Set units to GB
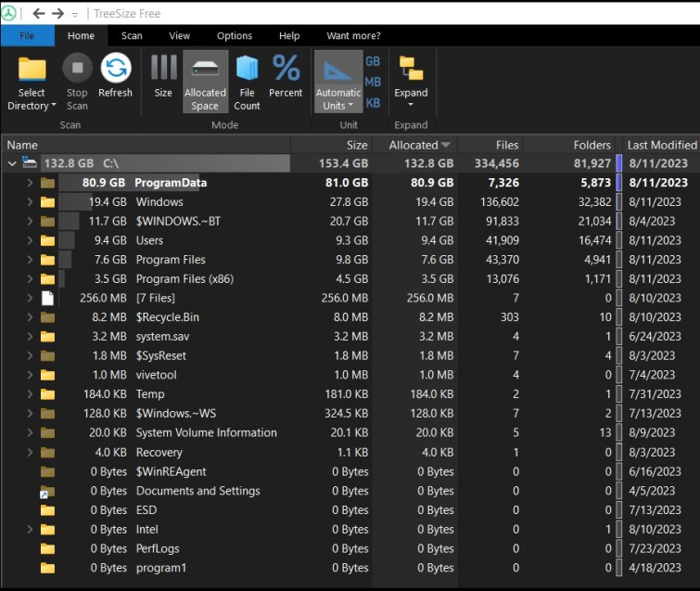 (373, 61)
